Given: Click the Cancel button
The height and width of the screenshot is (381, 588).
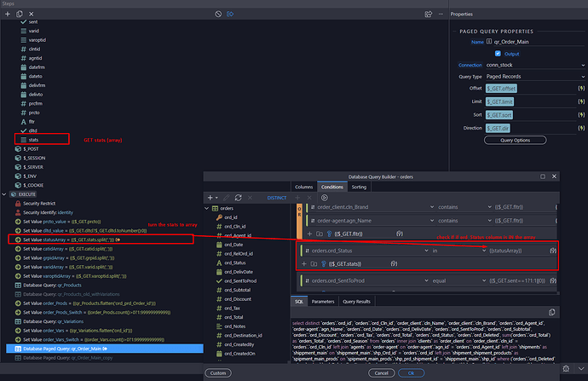Looking at the screenshot, I should (382, 373).
